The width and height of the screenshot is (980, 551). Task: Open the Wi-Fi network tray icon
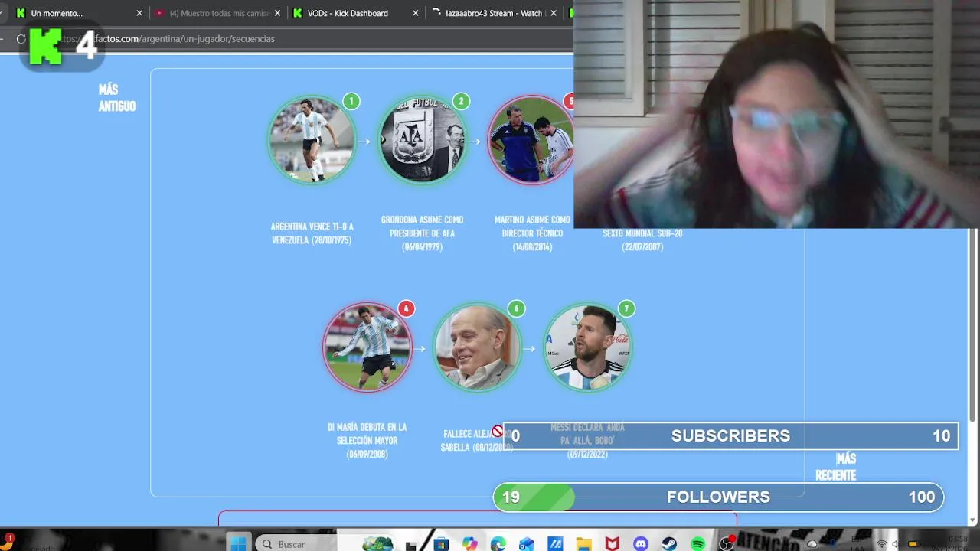tap(882, 544)
